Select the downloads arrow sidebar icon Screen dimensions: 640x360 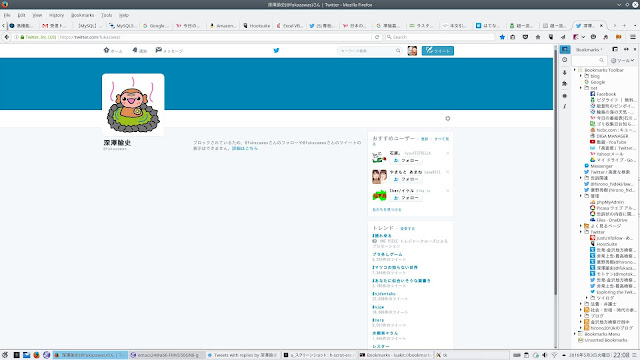(565, 72)
